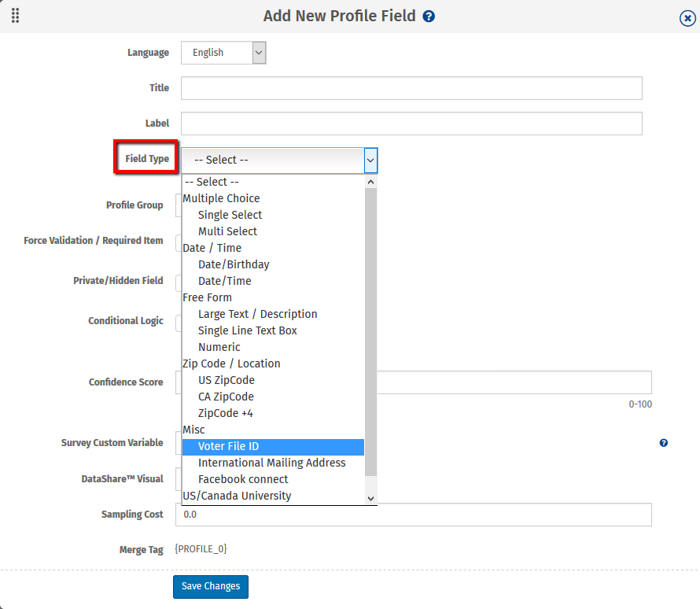Select Facebook connect option
The width and height of the screenshot is (700, 609).
(x=243, y=479)
